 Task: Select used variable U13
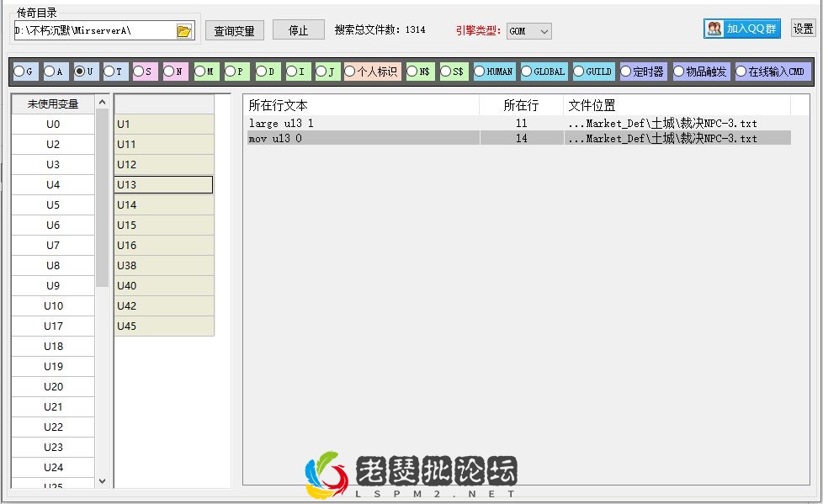(x=164, y=185)
